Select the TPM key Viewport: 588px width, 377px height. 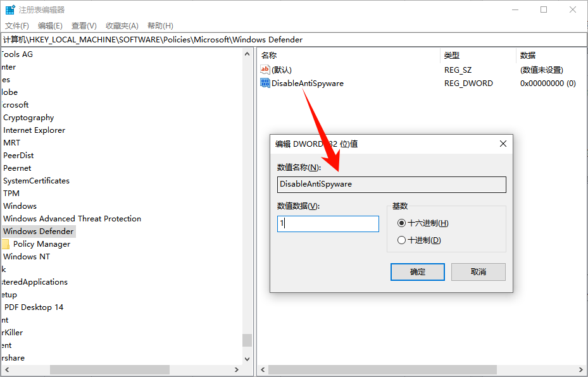coord(11,194)
